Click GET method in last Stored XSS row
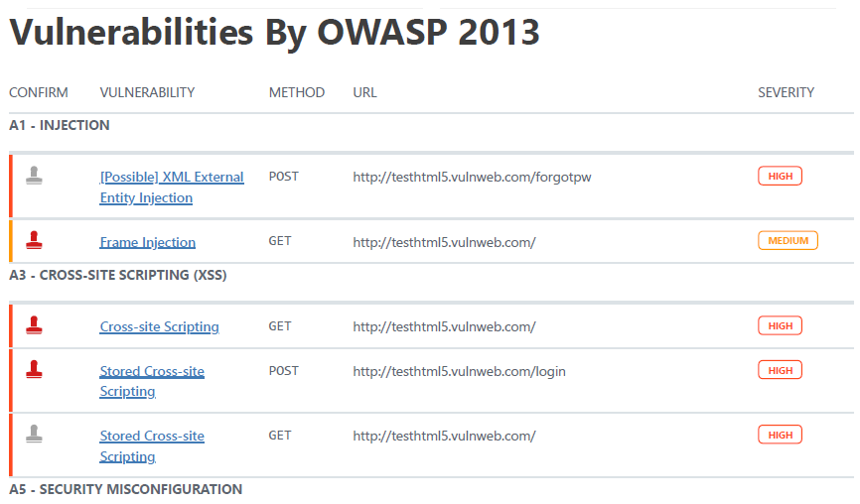 (280, 436)
